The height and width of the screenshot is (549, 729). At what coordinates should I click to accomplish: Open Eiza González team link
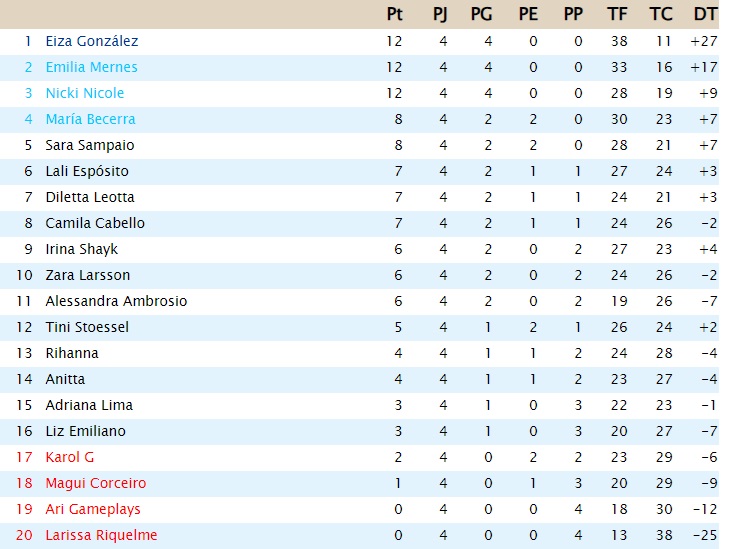tap(92, 41)
